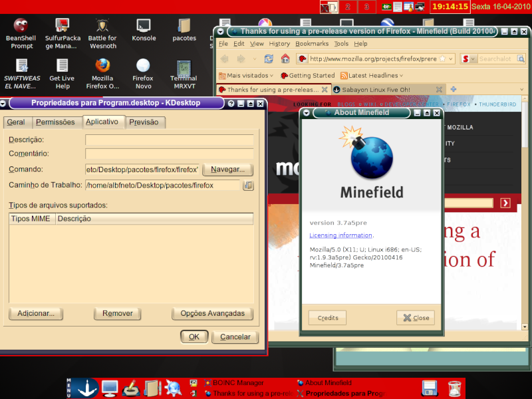Open the calendar reminder tray icon

408,7
